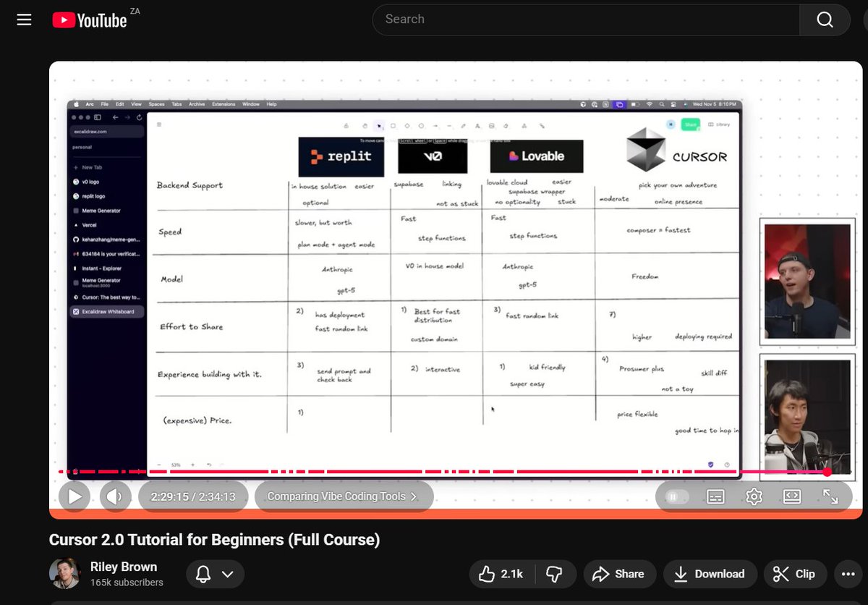Click the video title Cursor 2.0 Tutorial for Beginners
Screen dimensions: 868x605
214,540
